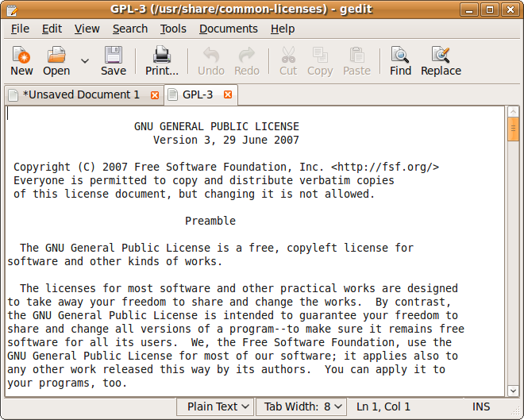524x420 pixels.
Task: Click the Print toolbar icon
Action: (162, 56)
